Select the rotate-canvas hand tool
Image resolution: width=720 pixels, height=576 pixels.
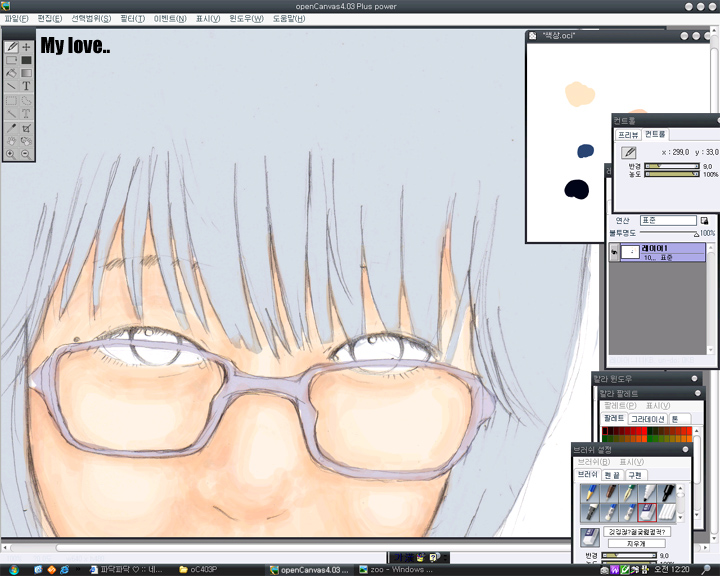[26, 141]
